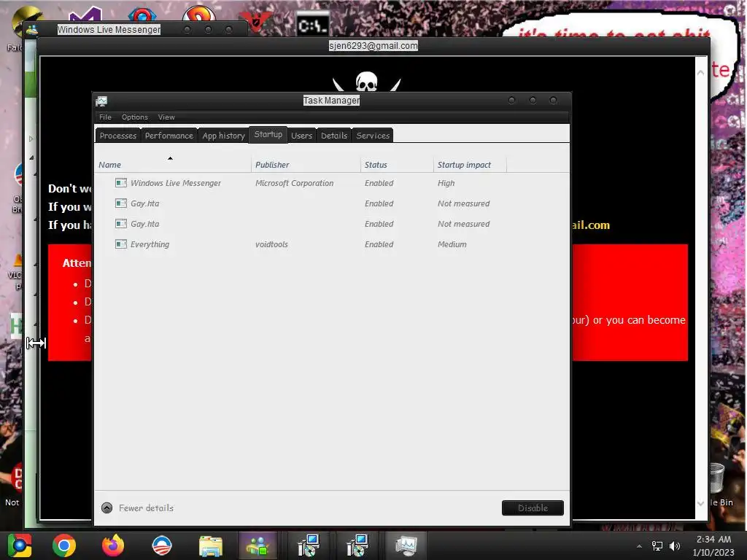The width and height of the screenshot is (747, 560).
Task: Click the Fewer details link text
Action: pos(146,508)
